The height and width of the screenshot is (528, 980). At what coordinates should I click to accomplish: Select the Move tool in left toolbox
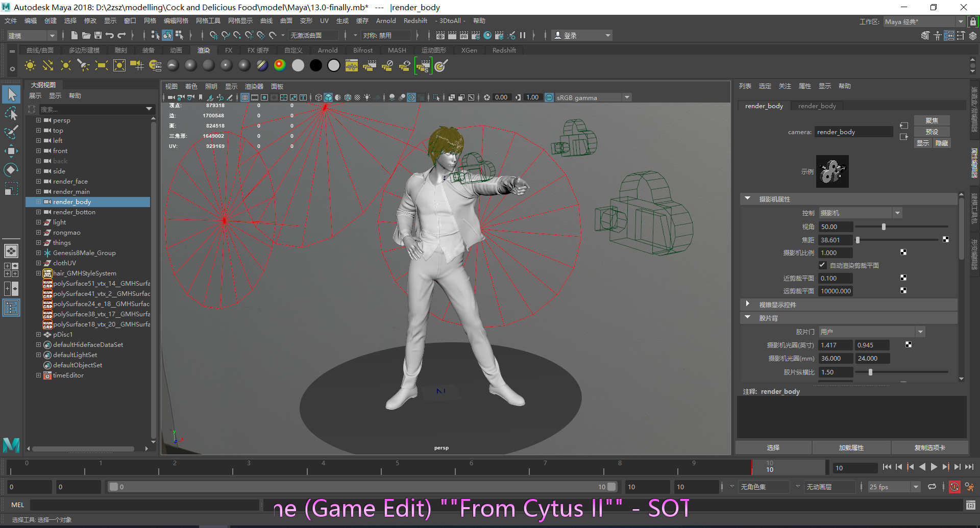(11, 150)
